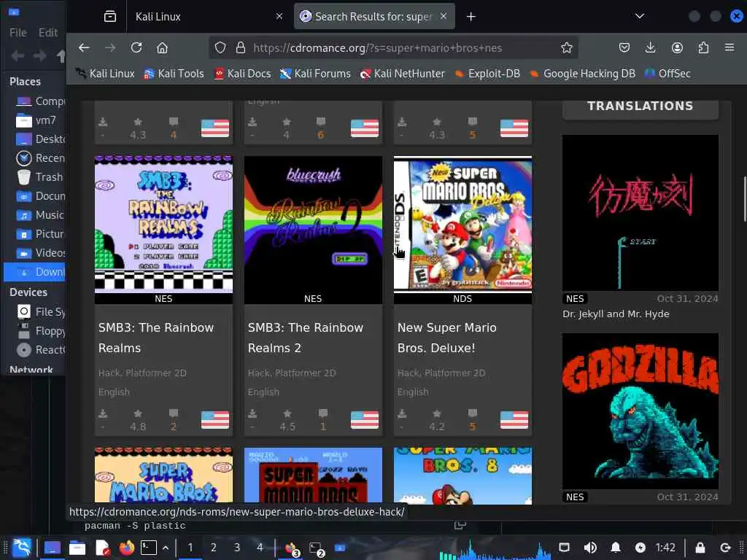Open the Kali Linux bookmark
The image size is (747, 560).
(x=105, y=74)
